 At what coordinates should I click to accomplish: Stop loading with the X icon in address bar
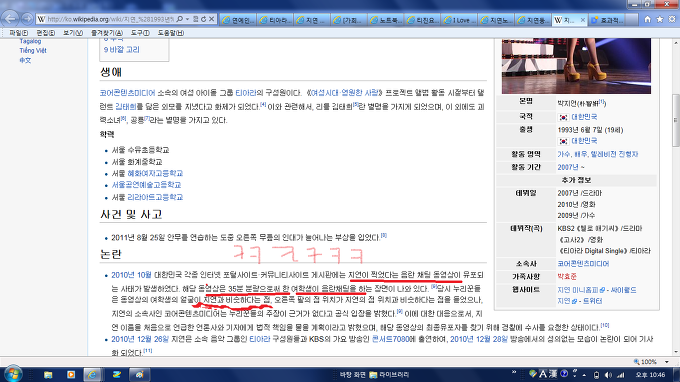tap(211, 19)
